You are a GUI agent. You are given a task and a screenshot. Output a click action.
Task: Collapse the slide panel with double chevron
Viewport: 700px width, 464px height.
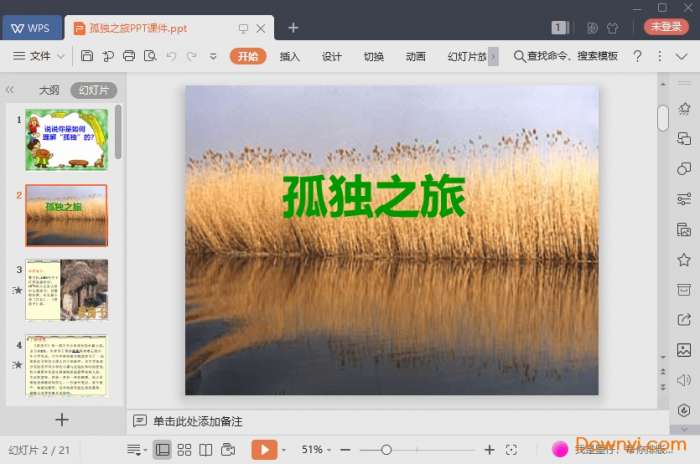click(10, 90)
